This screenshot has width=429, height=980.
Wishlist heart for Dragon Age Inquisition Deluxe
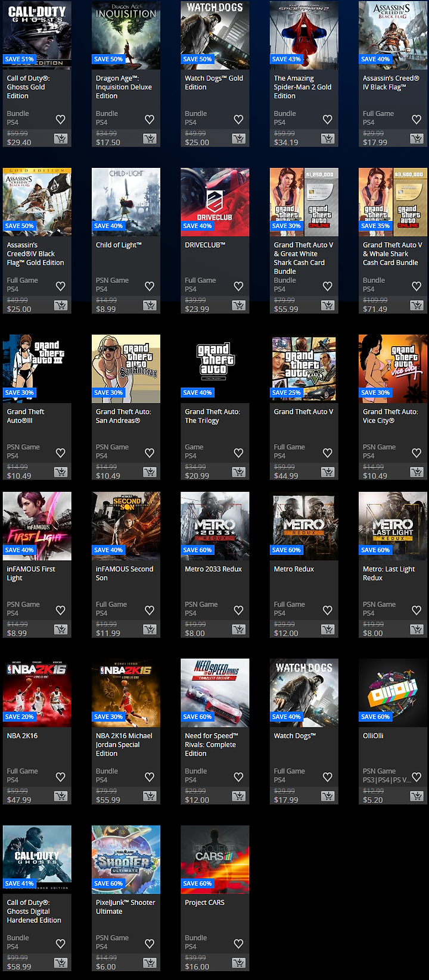[x=150, y=120]
